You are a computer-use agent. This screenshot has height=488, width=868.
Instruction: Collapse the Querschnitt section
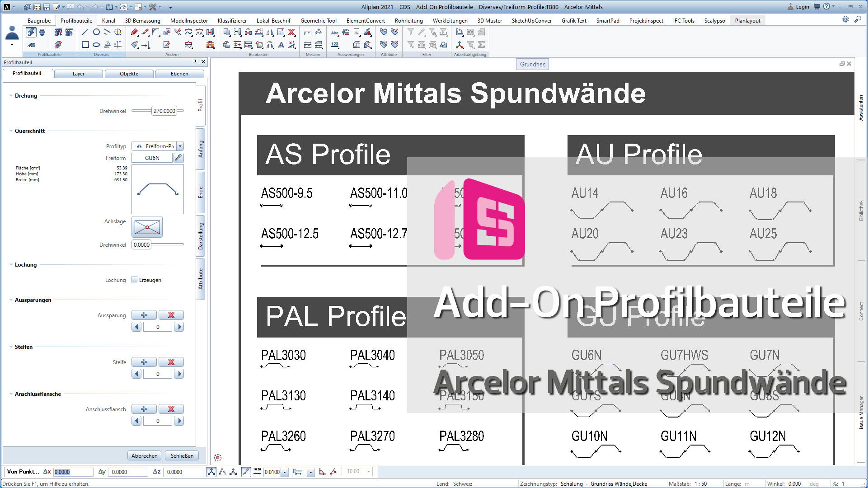10,131
